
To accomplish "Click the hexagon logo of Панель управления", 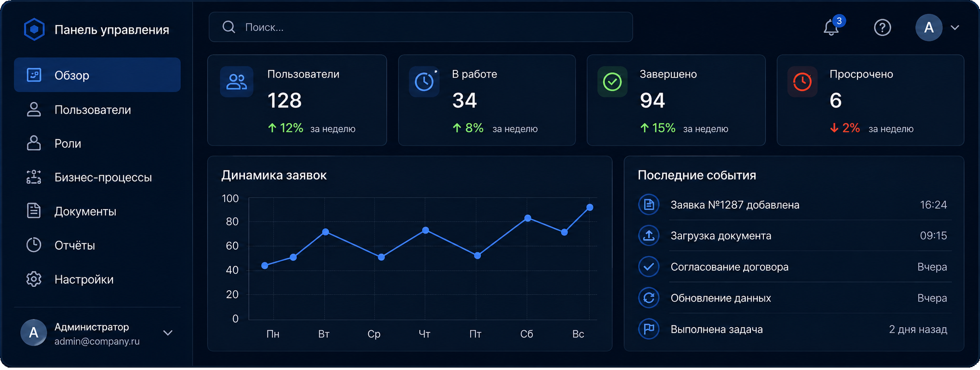I will click(x=35, y=29).
